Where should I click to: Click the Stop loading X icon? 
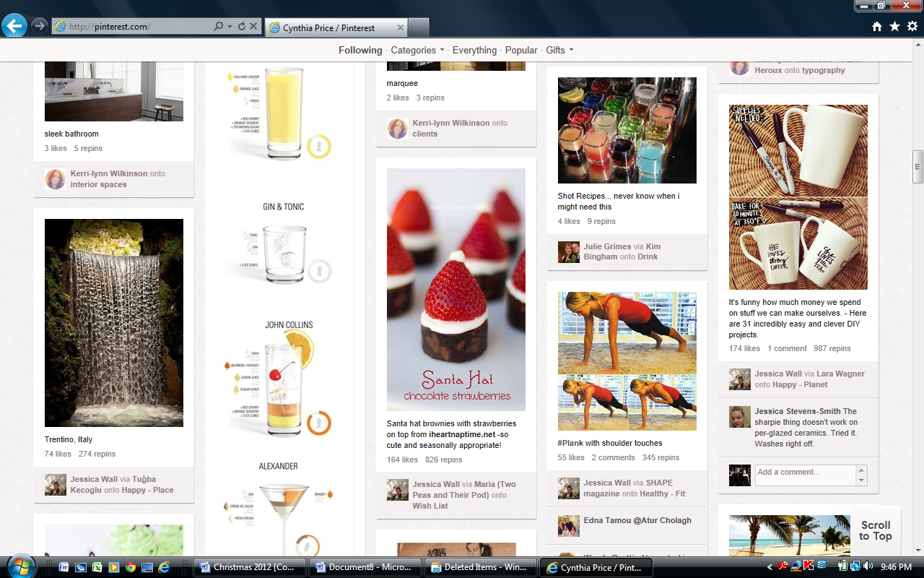tap(253, 27)
